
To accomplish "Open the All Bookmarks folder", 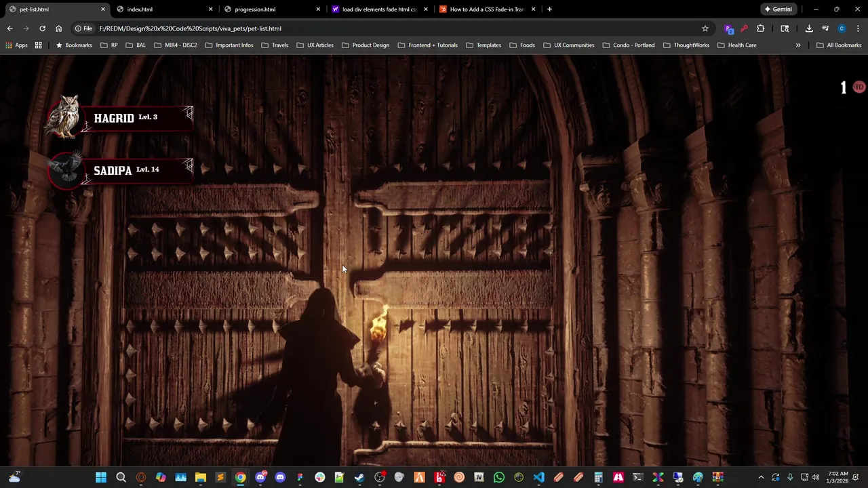I will click(x=839, y=45).
